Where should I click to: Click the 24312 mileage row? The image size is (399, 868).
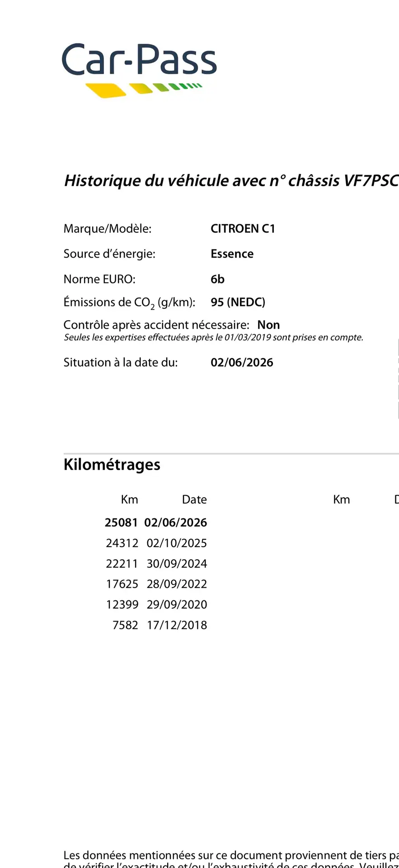[x=156, y=543]
